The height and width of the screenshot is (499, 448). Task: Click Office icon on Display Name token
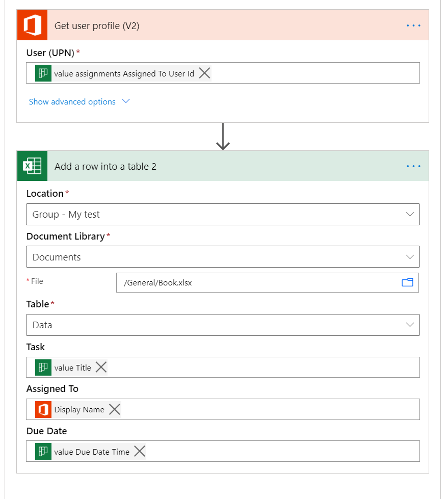[43, 409]
